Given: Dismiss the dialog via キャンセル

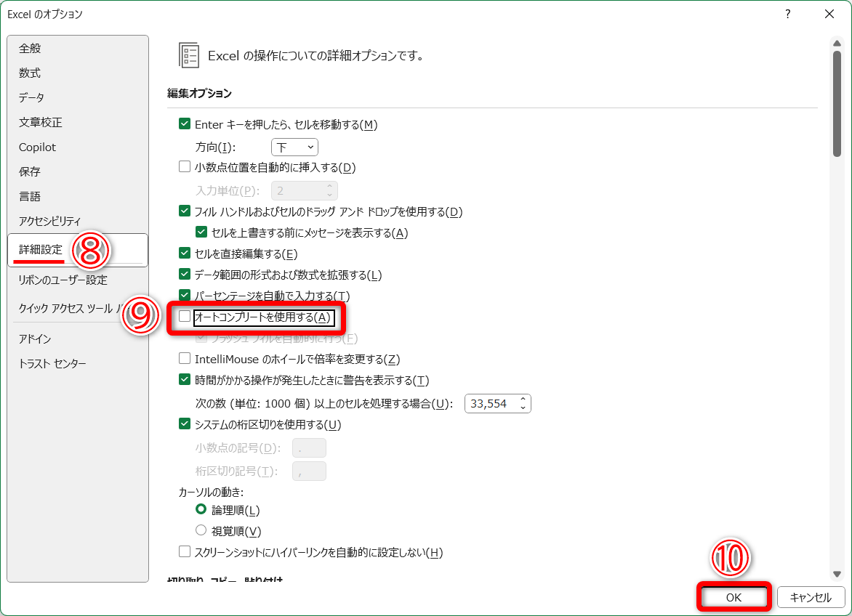Looking at the screenshot, I should pos(811,596).
